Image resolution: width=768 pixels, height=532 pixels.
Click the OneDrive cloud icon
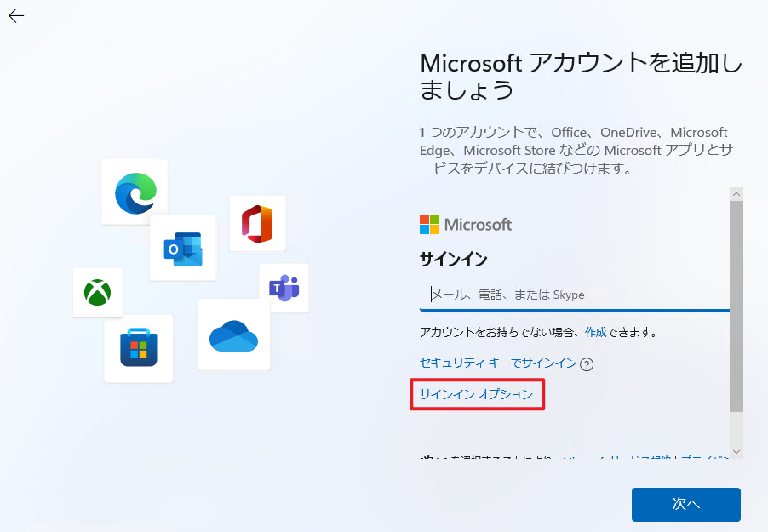click(x=233, y=336)
